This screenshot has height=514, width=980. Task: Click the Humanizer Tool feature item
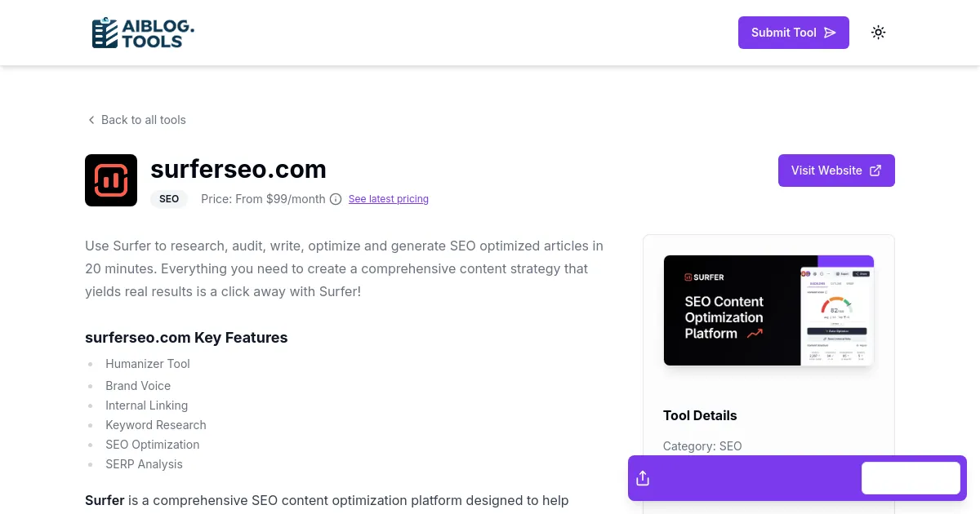coord(148,364)
